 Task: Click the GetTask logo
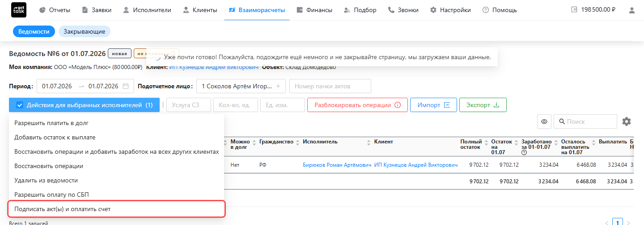click(18, 10)
